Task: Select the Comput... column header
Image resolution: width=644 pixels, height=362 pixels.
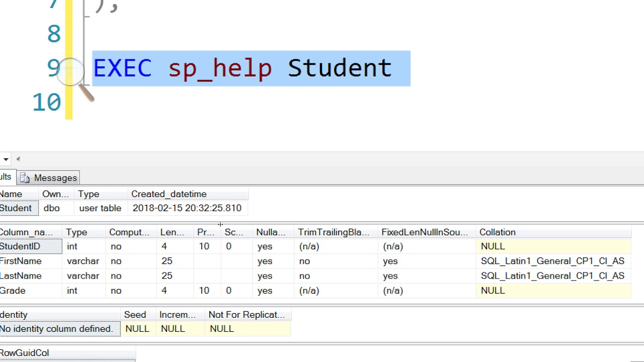Action: point(132,232)
